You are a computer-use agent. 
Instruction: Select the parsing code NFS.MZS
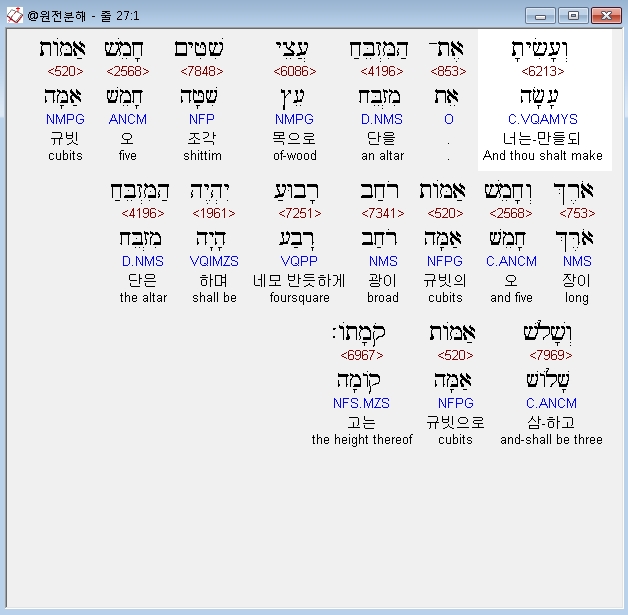click(361, 403)
